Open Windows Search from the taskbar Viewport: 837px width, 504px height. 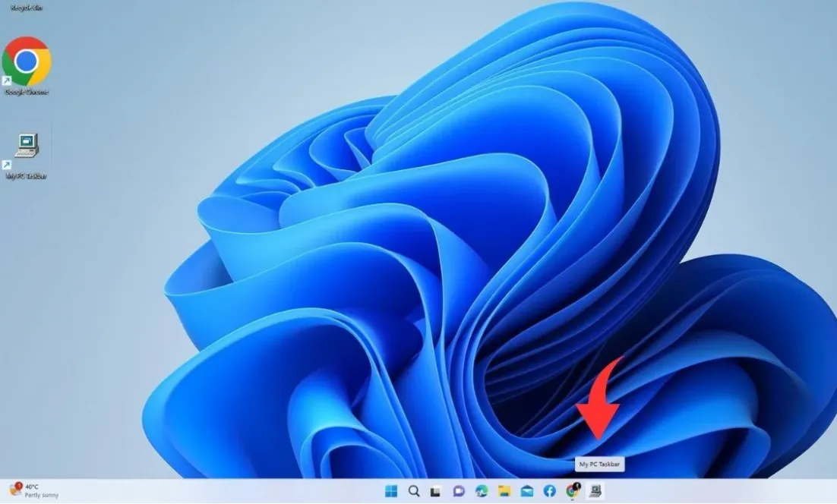pyautogui.click(x=414, y=491)
